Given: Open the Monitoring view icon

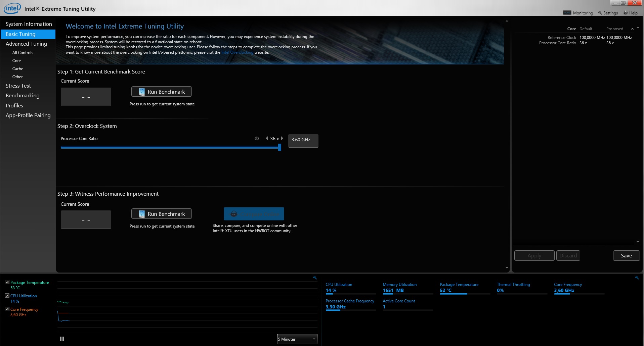Looking at the screenshot, I should click(x=567, y=13).
